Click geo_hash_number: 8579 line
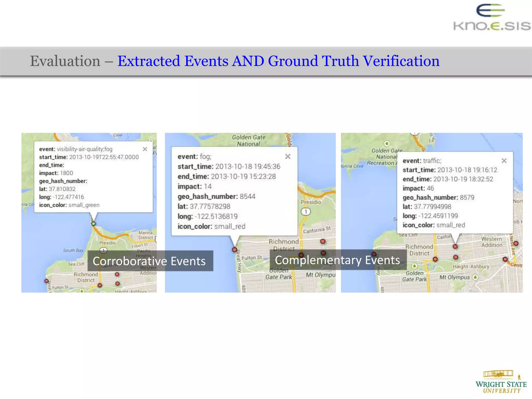The width and height of the screenshot is (532, 399). (x=438, y=197)
